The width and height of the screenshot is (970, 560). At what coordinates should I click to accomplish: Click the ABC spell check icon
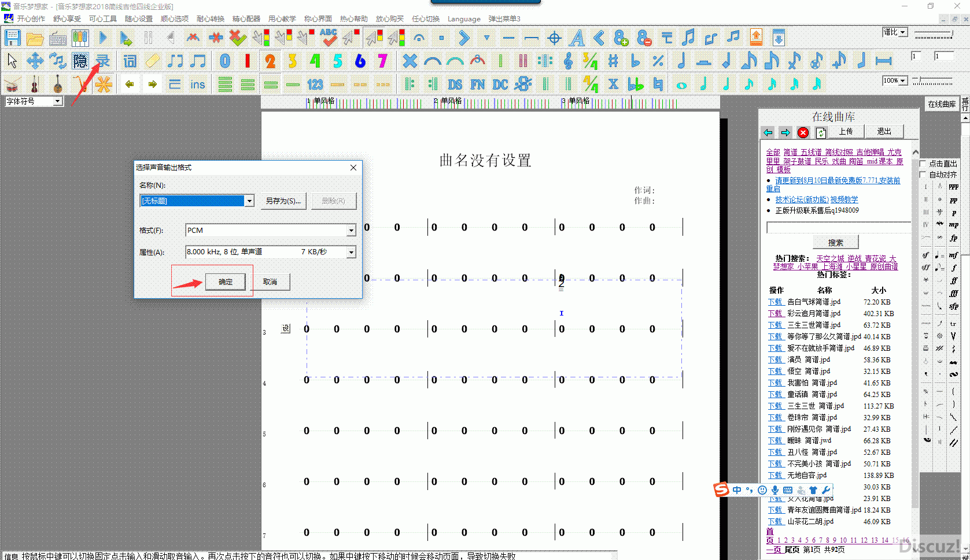(x=329, y=38)
